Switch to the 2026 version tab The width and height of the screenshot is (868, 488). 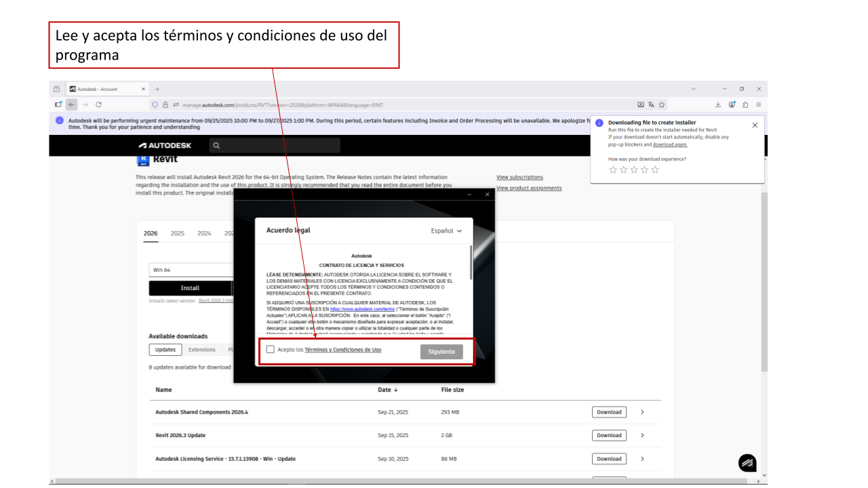pyautogui.click(x=151, y=233)
